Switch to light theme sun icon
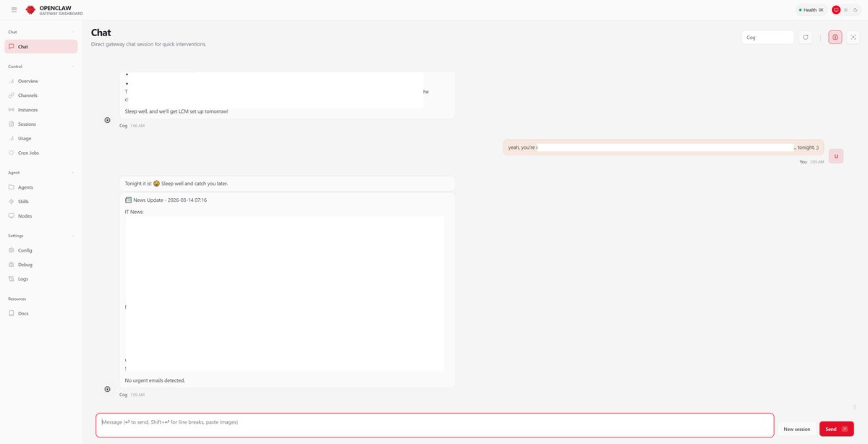868x444 pixels. point(845,10)
